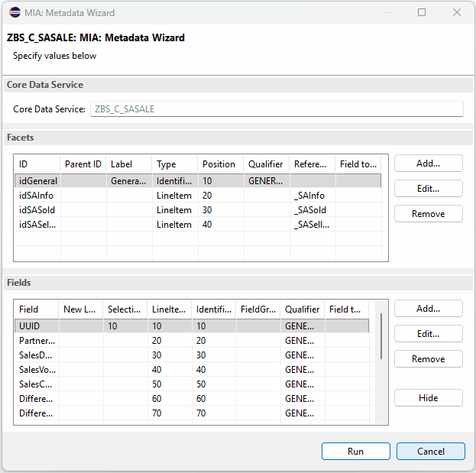Select the idGeneral facet row
This screenshot has width=476, height=473.
coord(37,181)
